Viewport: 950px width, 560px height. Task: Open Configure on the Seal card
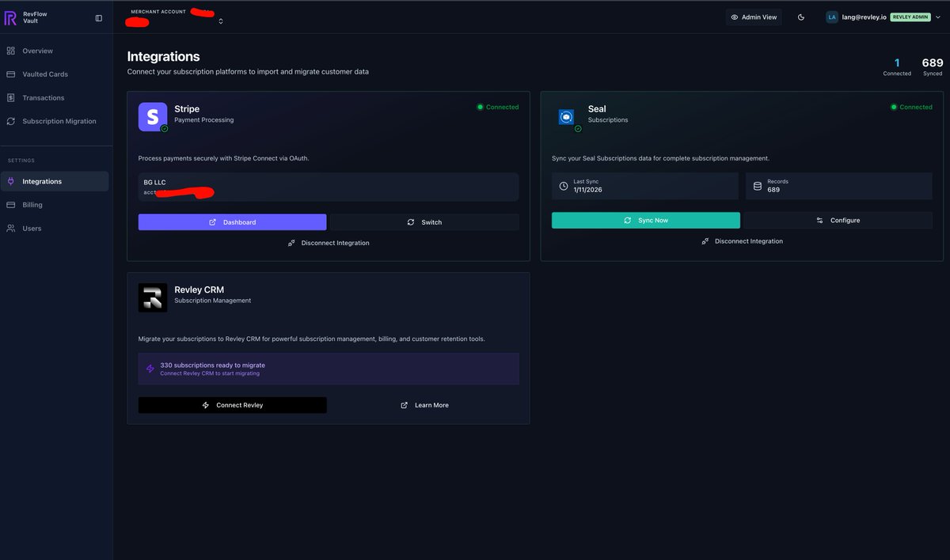(x=838, y=221)
